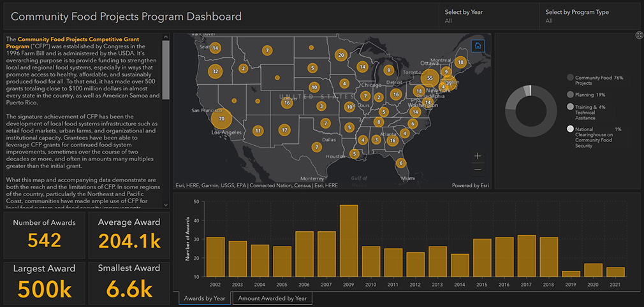Click the Louisiana cluster marker labeled 5
This screenshot has width=644, height=307.
[x=354, y=154]
